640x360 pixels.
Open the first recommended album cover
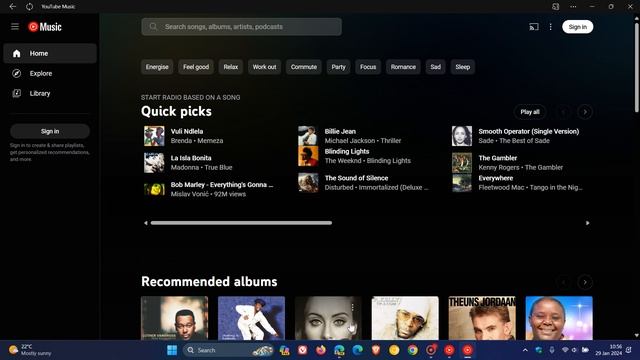[174, 318]
